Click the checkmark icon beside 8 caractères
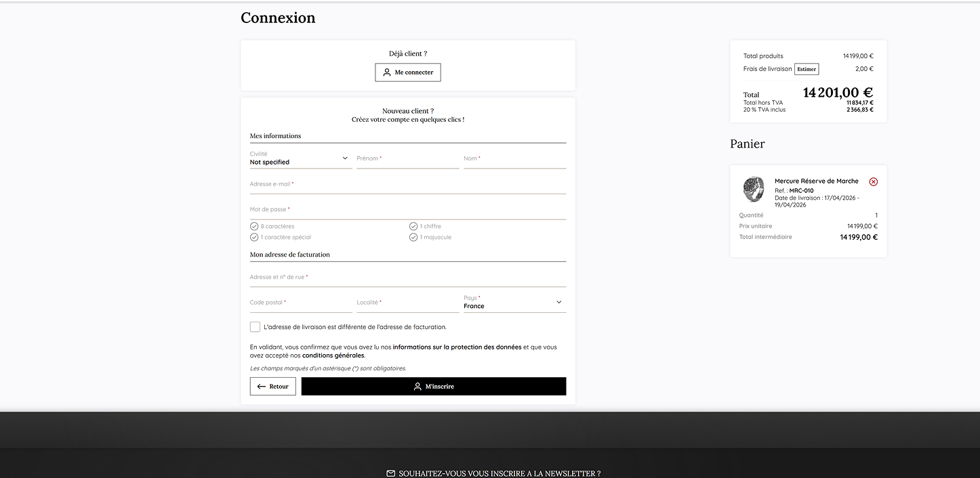This screenshot has width=980, height=478. coord(254,226)
